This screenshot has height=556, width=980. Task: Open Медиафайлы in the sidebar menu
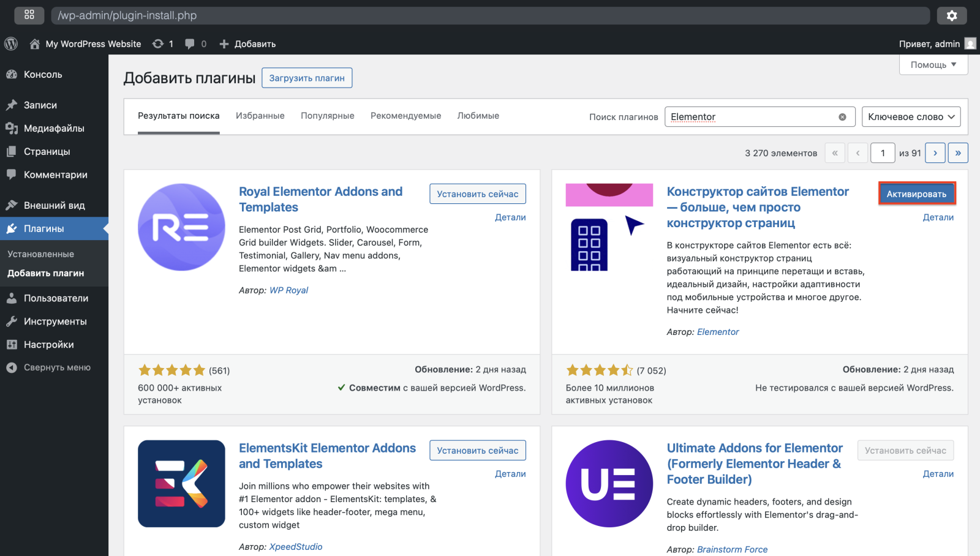point(54,129)
